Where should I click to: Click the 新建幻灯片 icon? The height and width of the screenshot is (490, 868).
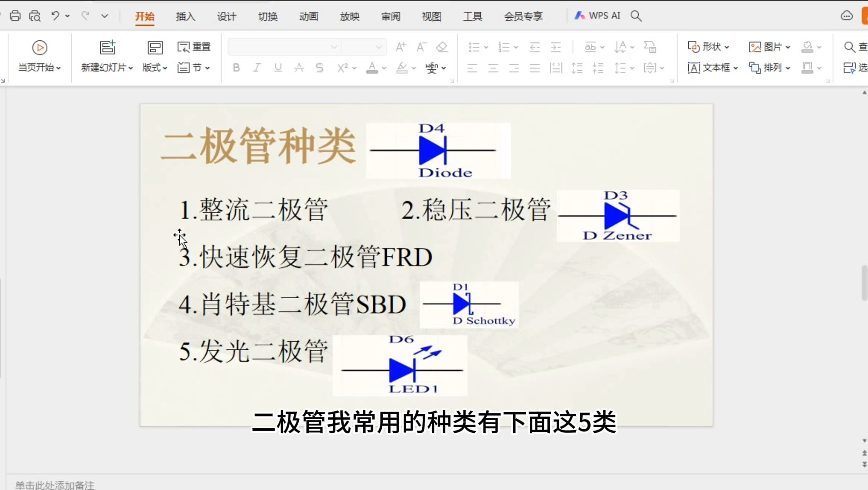click(108, 47)
